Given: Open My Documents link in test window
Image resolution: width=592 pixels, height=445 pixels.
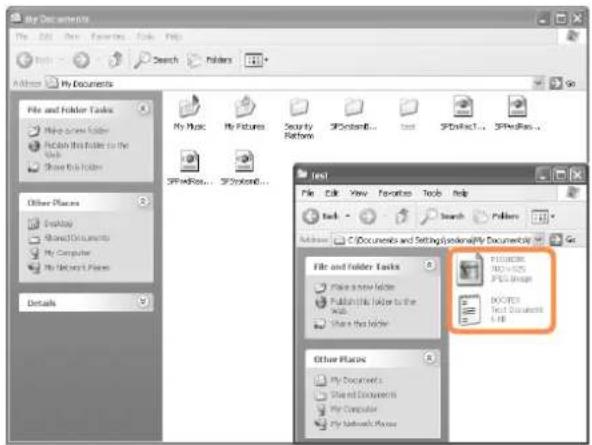Looking at the screenshot, I should tap(348, 380).
